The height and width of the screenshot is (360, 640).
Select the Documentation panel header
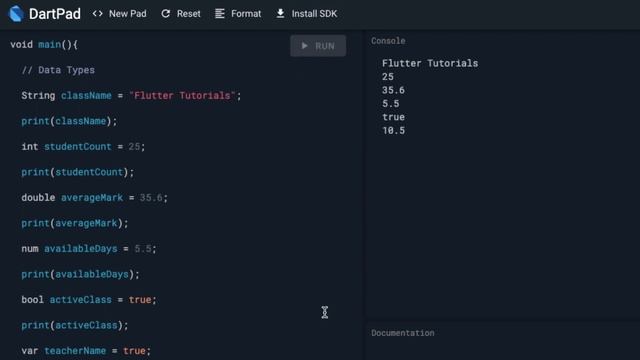(x=402, y=333)
